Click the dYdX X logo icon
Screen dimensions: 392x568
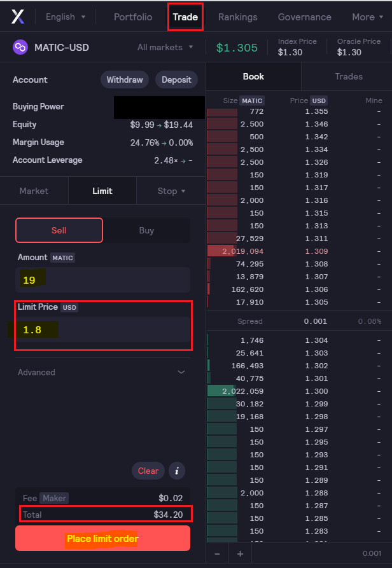coord(18,17)
